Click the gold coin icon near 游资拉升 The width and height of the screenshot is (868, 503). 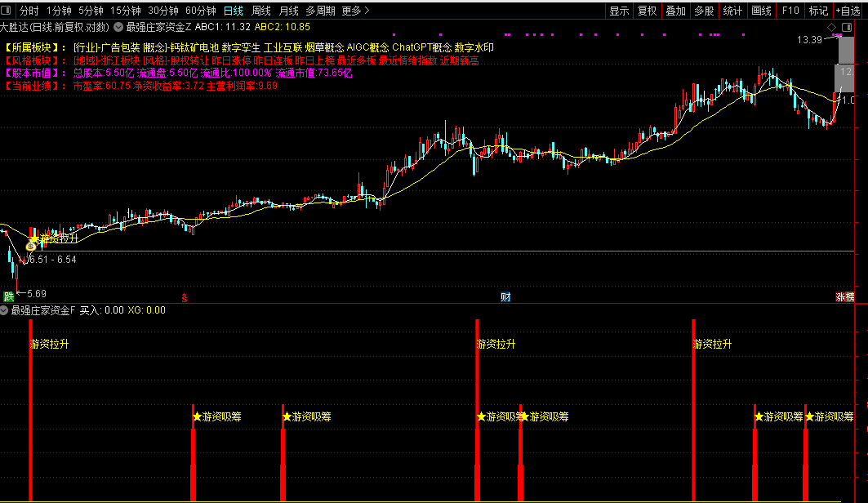click(31, 247)
